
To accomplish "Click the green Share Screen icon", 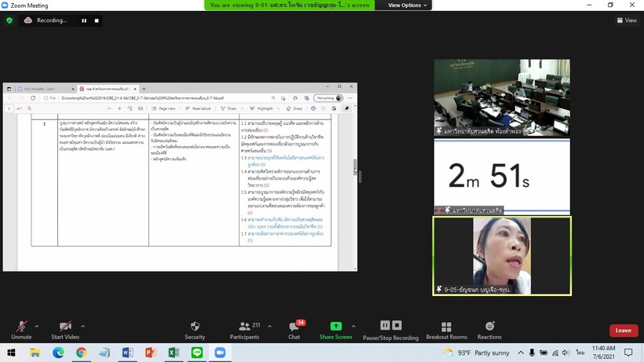I will (x=335, y=327).
